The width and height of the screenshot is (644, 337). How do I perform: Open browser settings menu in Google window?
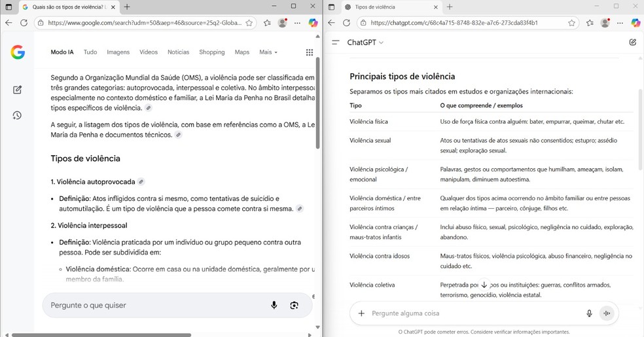tap(297, 23)
